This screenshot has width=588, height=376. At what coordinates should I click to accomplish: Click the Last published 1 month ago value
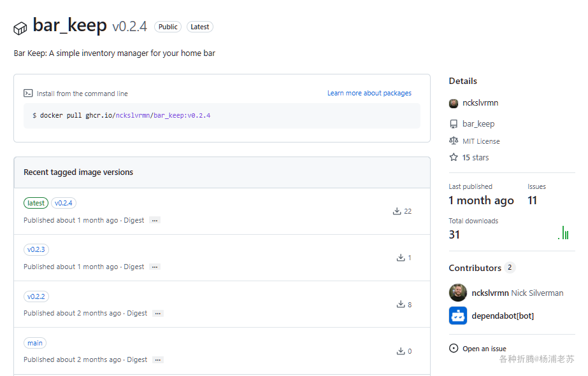tap(481, 200)
